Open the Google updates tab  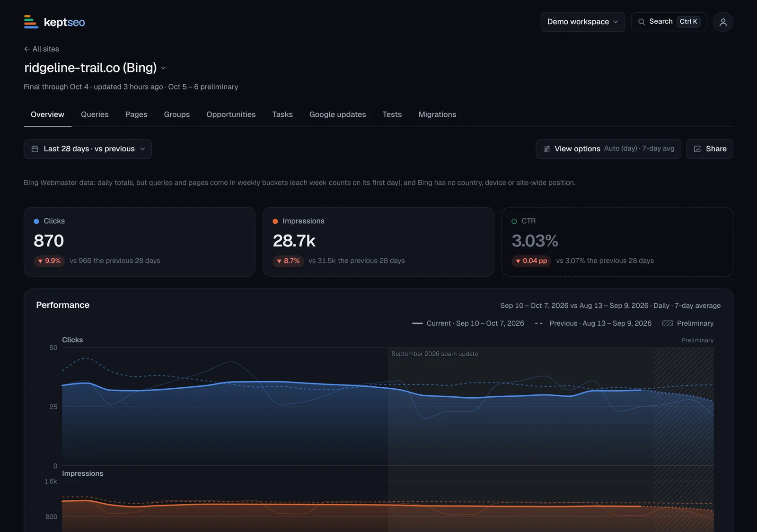pyautogui.click(x=338, y=114)
